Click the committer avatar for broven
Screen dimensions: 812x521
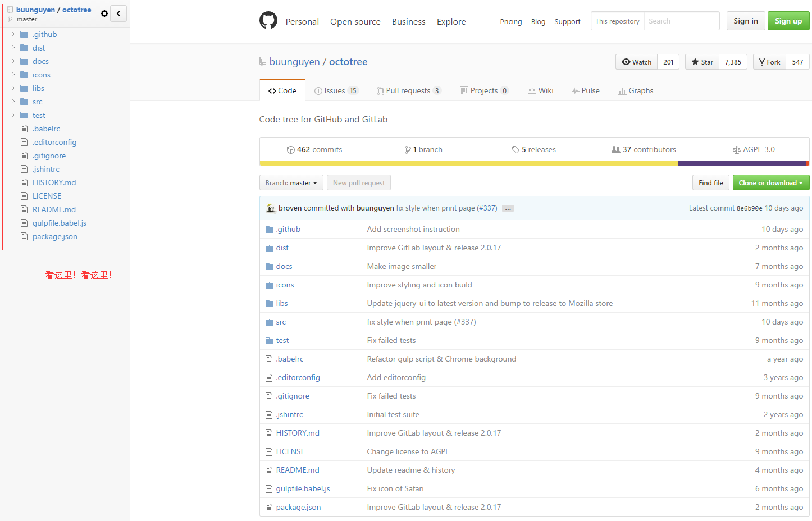pos(271,208)
